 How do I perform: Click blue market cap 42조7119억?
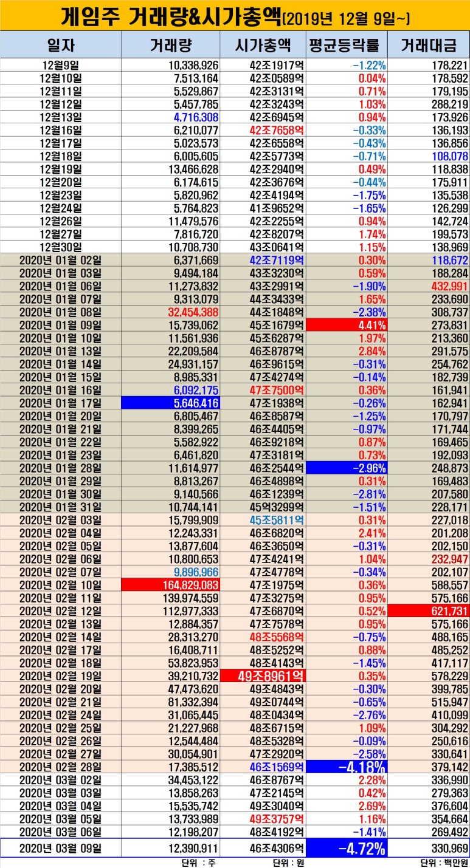(x=277, y=259)
